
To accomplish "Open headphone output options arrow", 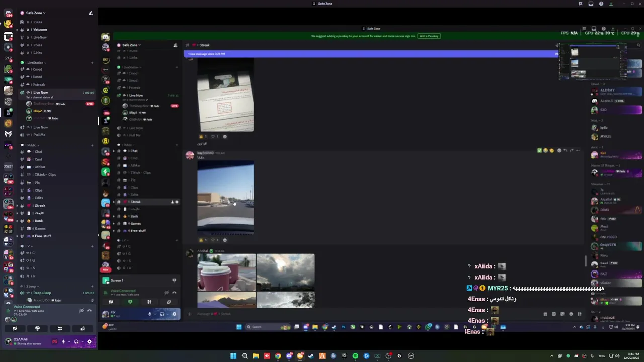I will pos(82,342).
